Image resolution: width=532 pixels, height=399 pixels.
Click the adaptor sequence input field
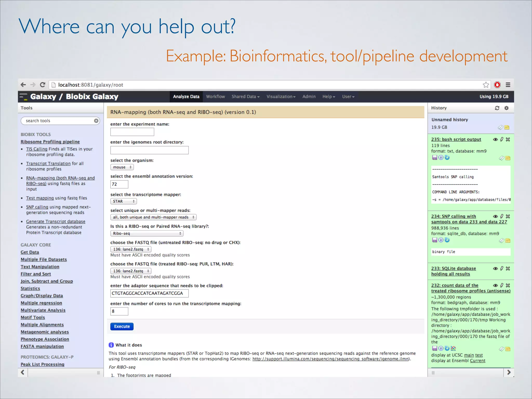point(149,293)
